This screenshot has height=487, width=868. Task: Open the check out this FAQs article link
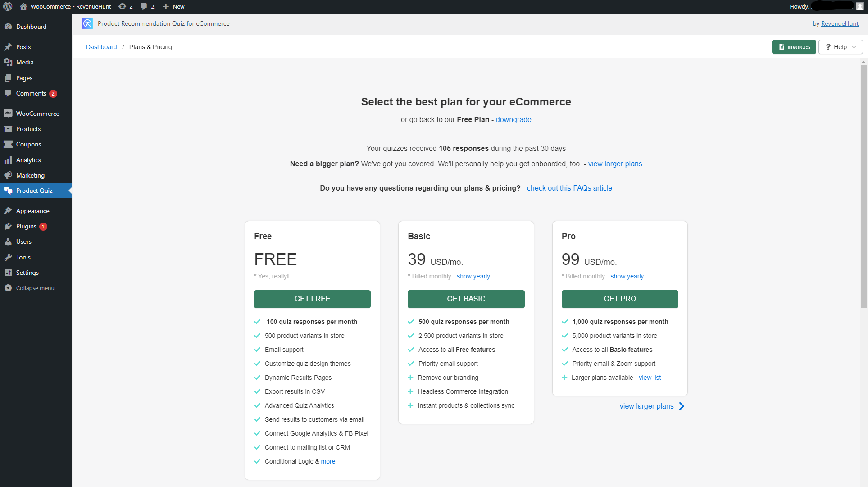point(569,188)
